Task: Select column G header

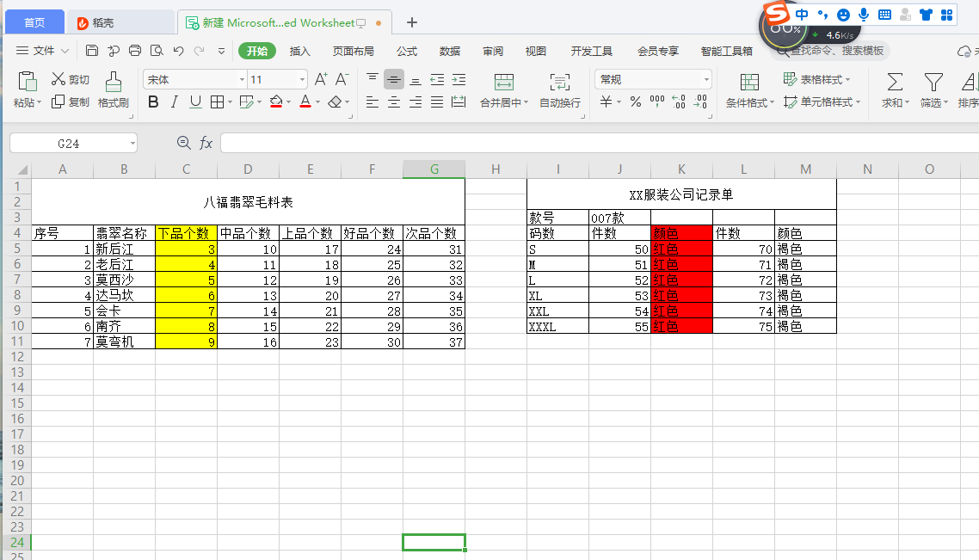Action: pos(434,169)
